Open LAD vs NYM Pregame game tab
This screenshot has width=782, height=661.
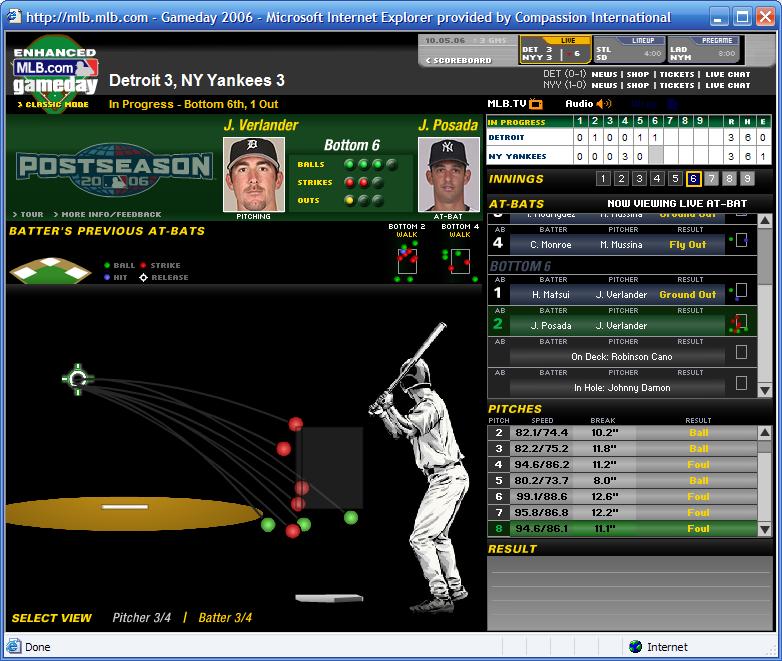tap(704, 49)
